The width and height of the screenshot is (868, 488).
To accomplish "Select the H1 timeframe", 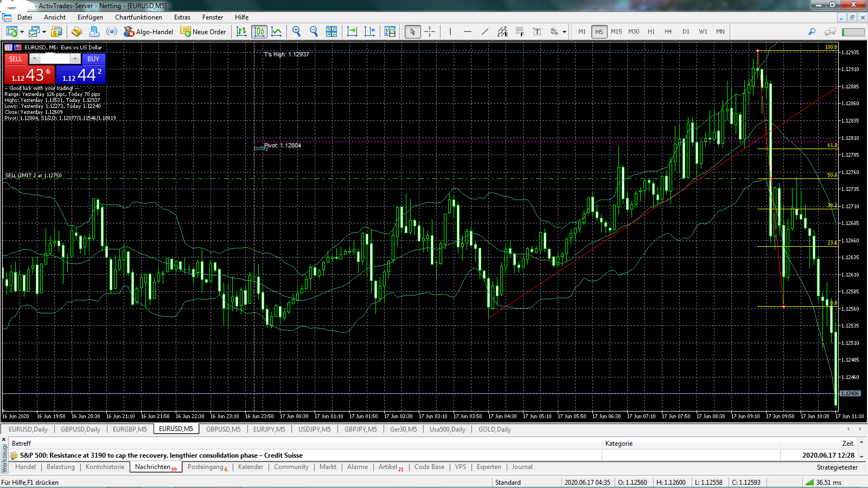I will (651, 31).
